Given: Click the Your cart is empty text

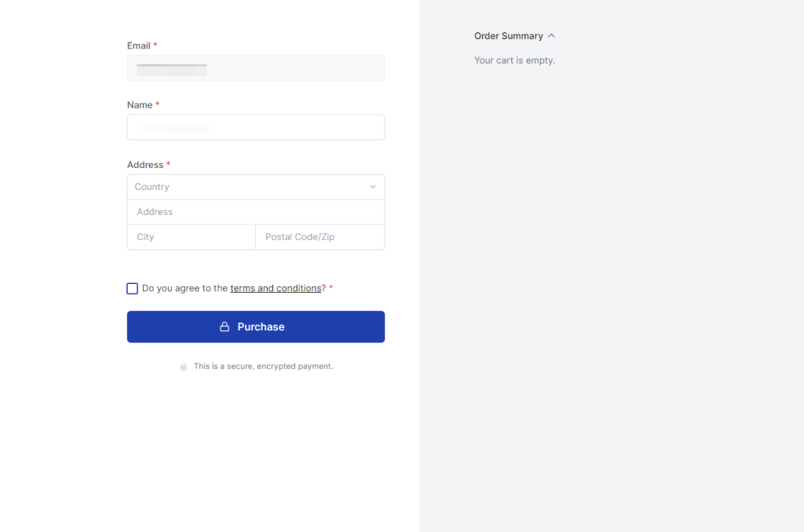Looking at the screenshot, I should (514, 60).
